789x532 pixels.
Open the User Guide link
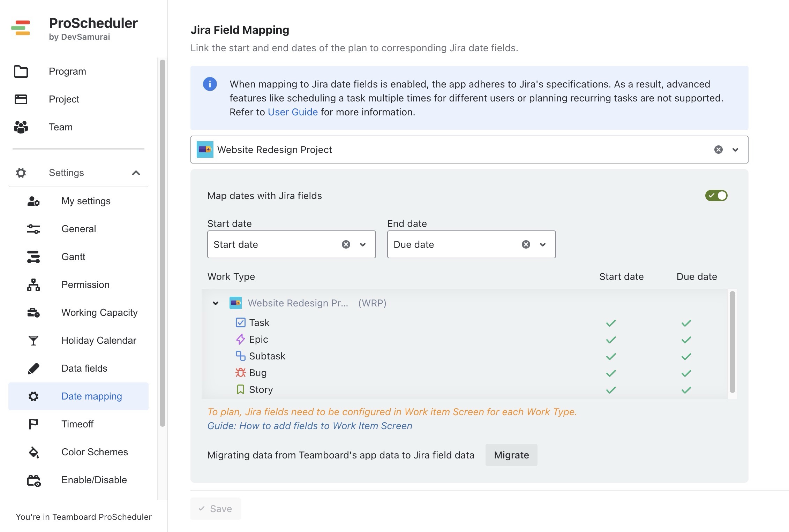tap(292, 112)
